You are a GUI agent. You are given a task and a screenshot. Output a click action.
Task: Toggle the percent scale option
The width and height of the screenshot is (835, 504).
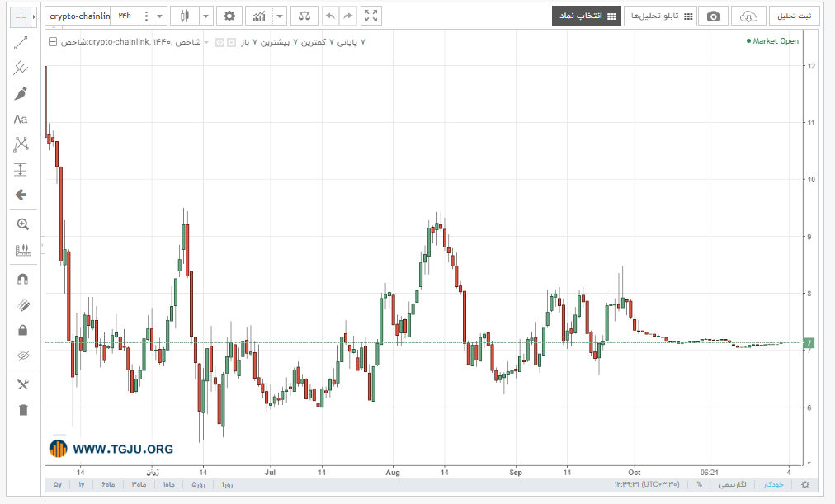click(699, 484)
